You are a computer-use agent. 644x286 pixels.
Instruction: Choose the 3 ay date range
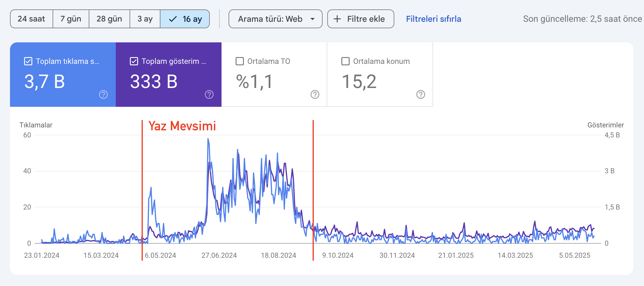point(145,19)
